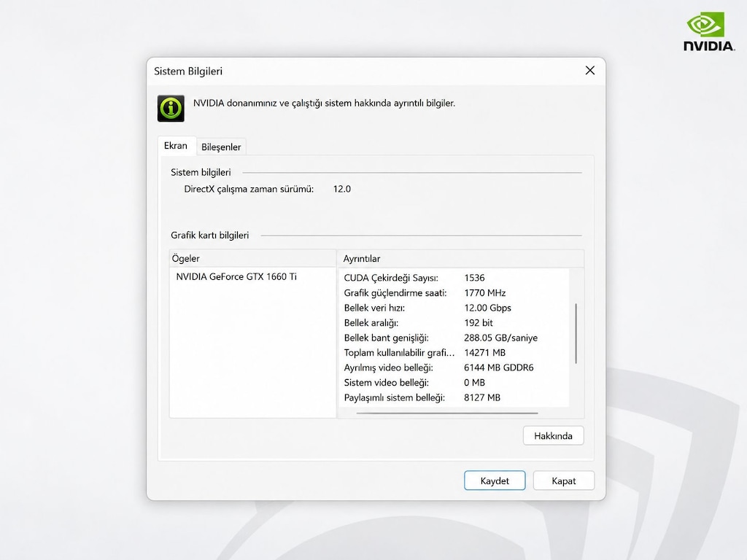Close the Sistem Bilgileri dialog
Screen dimensions: 747x560
point(589,71)
